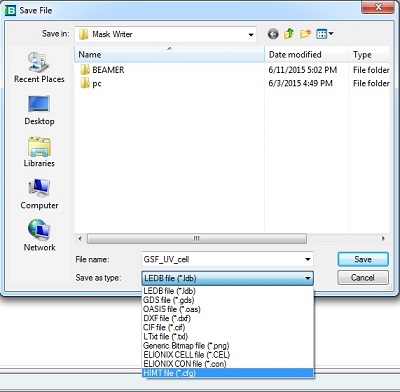Image resolution: width=400 pixels, height=392 pixels.
Task: Choose ELIONIX CELL file (*.CEL) option
Action: tap(228, 355)
